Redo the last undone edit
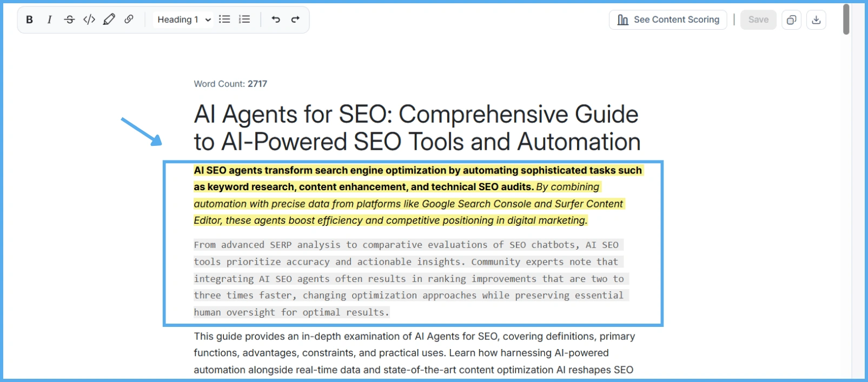868x382 pixels. [x=295, y=19]
